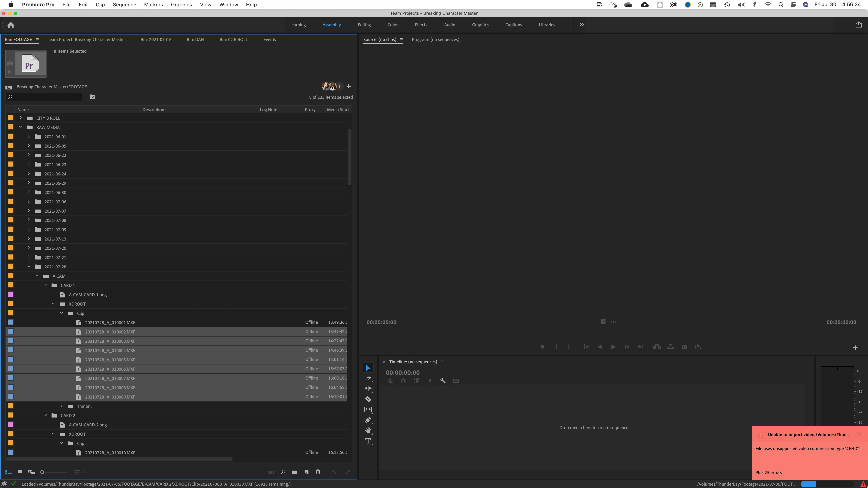Open the Bin: 02 B ROLL tab
Screen dimensions: 868x488
coord(233,39)
